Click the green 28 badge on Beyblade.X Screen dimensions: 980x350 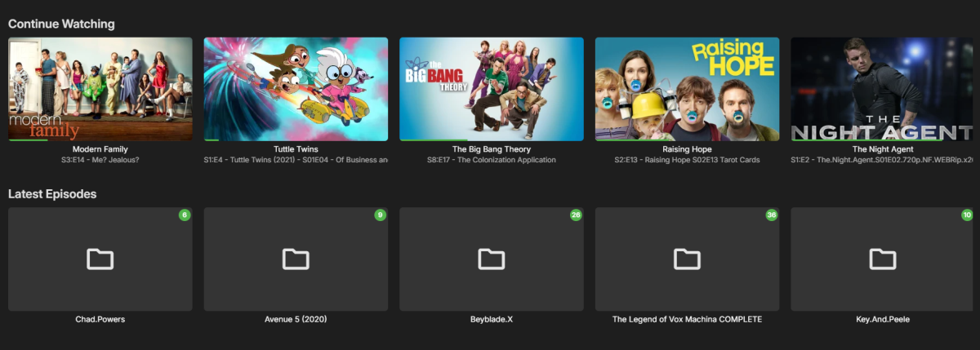point(576,215)
